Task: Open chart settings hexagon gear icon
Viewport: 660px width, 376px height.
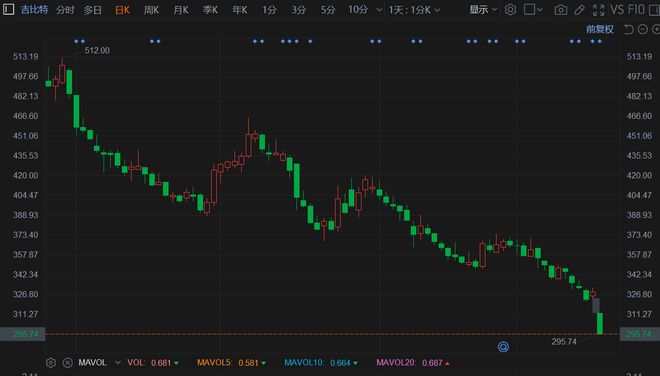Action: coord(510,9)
